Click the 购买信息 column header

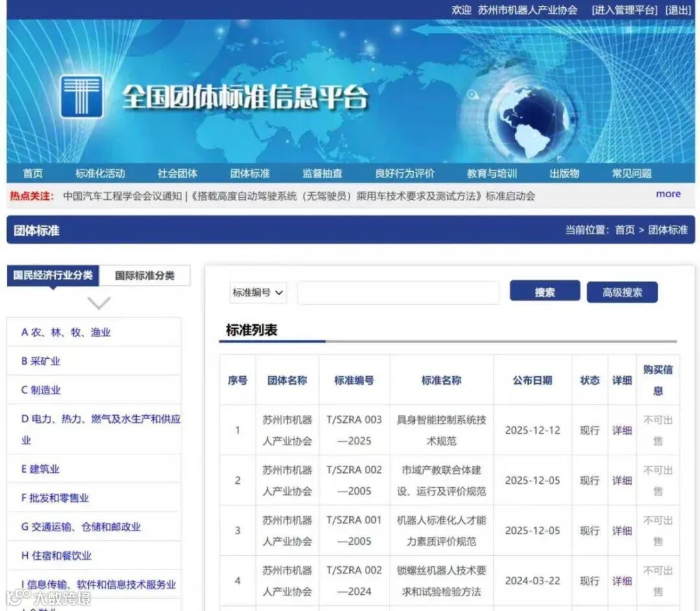(x=658, y=380)
